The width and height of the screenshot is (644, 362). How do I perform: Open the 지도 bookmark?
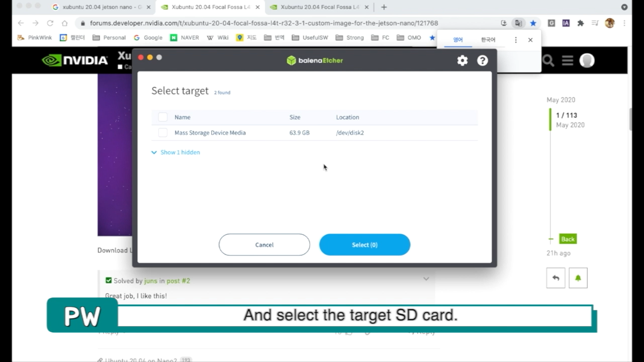coord(247,38)
